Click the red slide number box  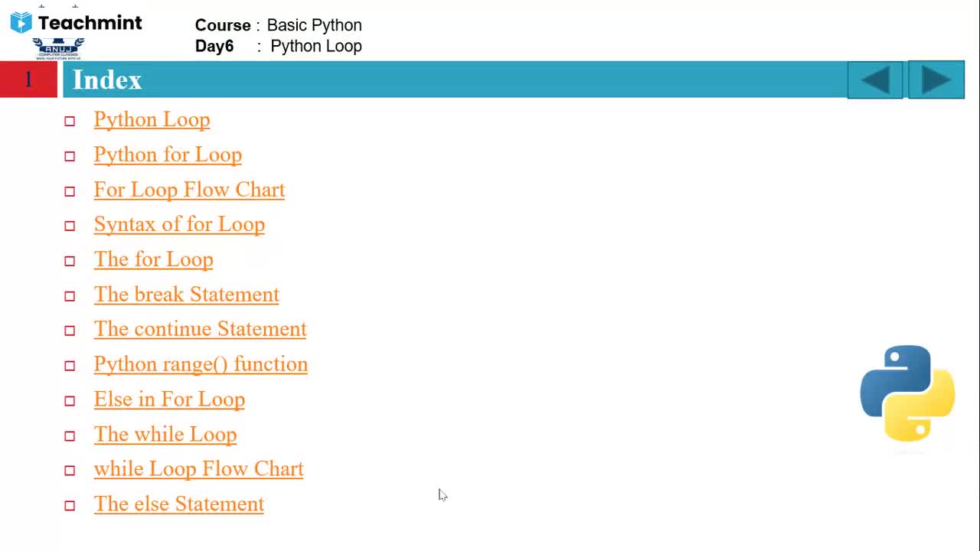[x=28, y=80]
